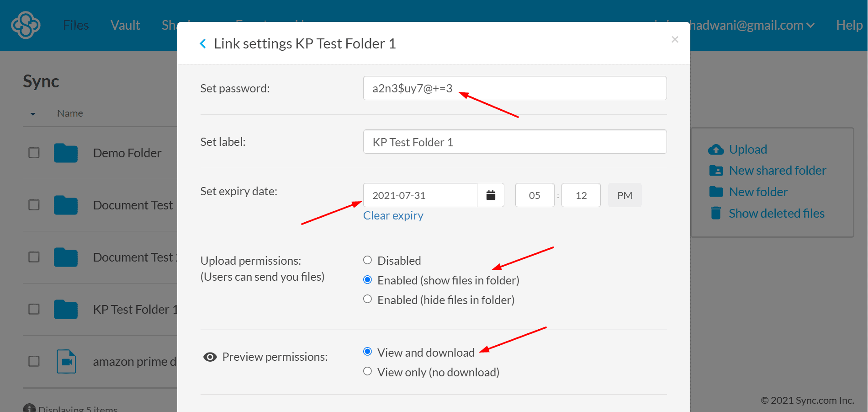Tick the checkbox beside Document Test
This screenshot has width=868, height=412.
click(x=34, y=205)
